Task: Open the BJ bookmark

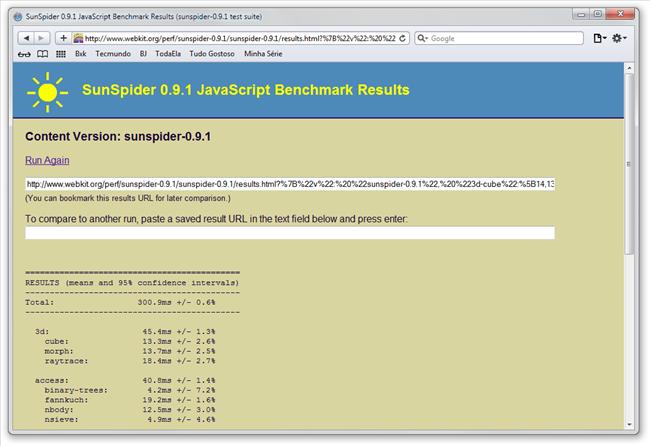Action: coord(143,54)
